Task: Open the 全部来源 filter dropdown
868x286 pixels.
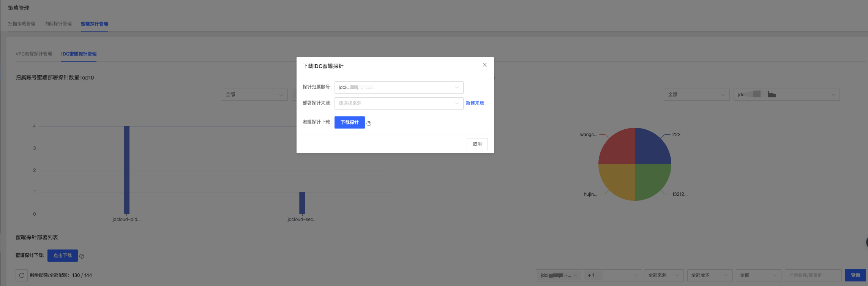Action: 664,275
